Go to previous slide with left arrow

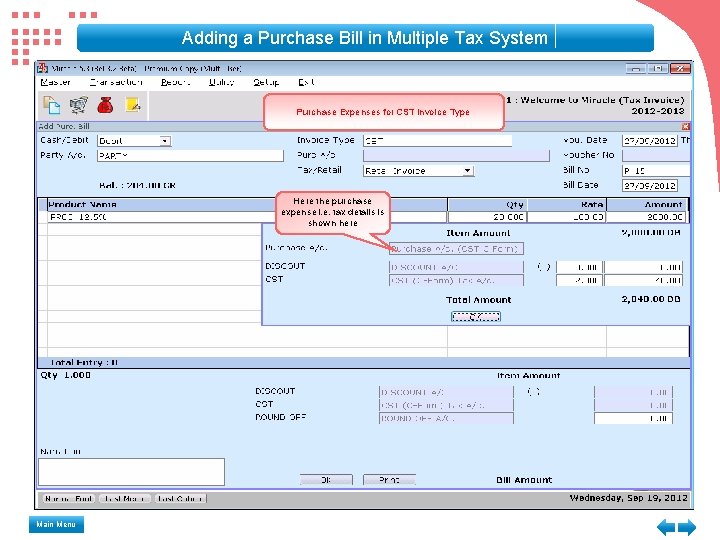point(666,527)
